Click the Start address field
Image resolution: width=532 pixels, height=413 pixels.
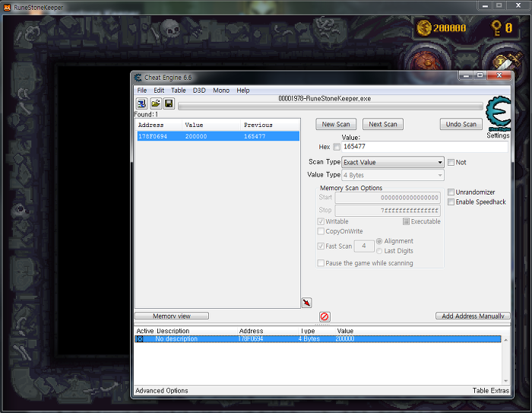[x=388, y=198]
